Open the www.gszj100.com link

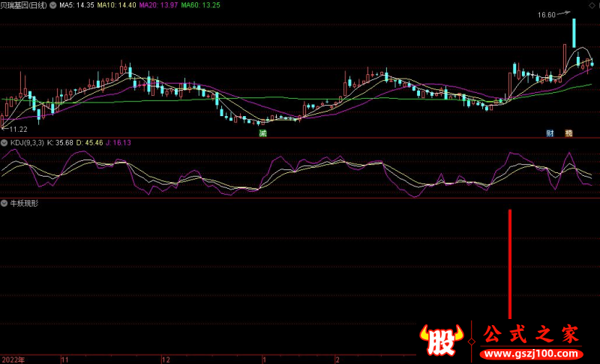(x=531, y=352)
